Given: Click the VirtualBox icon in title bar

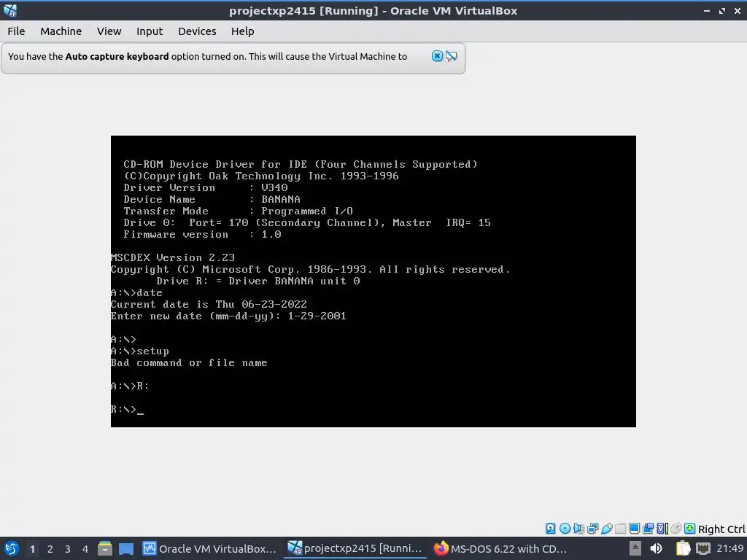Looking at the screenshot, I should tap(10, 10).
